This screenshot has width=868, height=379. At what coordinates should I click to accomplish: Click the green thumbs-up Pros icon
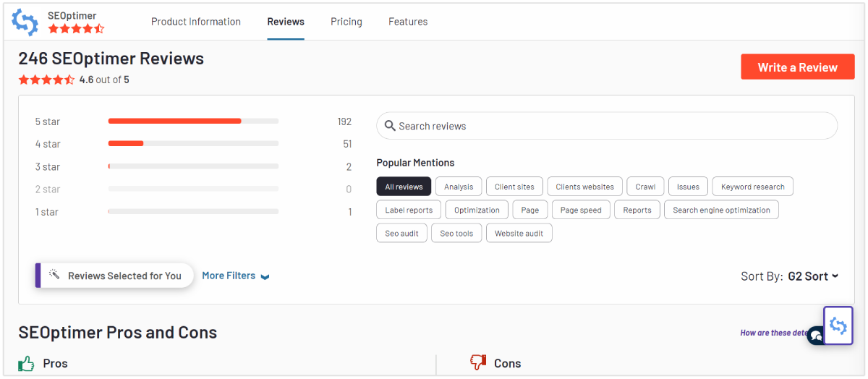click(x=27, y=363)
